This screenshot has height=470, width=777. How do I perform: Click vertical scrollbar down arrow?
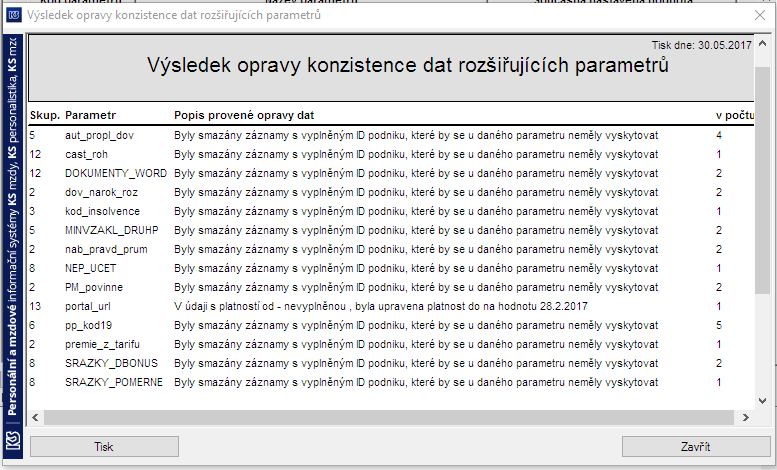pyautogui.click(x=762, y=401)
